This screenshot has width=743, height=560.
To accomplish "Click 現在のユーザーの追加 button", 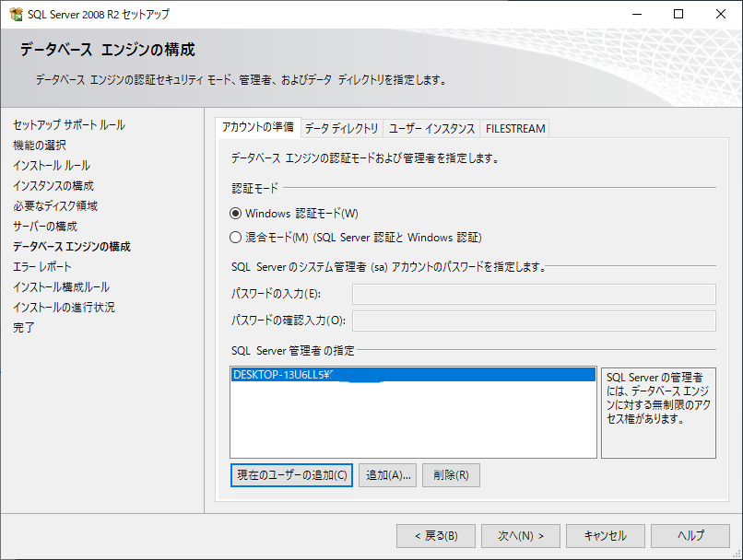I will tap(291, 475).
